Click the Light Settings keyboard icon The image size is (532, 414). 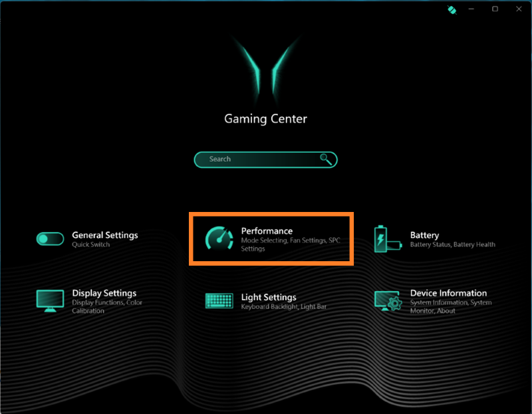(x=219, y=301)
